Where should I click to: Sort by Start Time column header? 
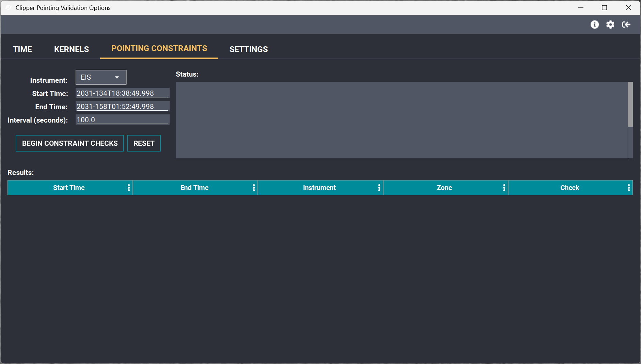point(69,188)
